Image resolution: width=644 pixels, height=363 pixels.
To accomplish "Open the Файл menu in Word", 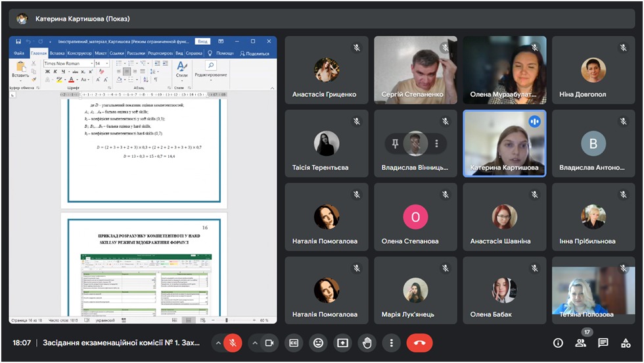I will click(19, 53).
